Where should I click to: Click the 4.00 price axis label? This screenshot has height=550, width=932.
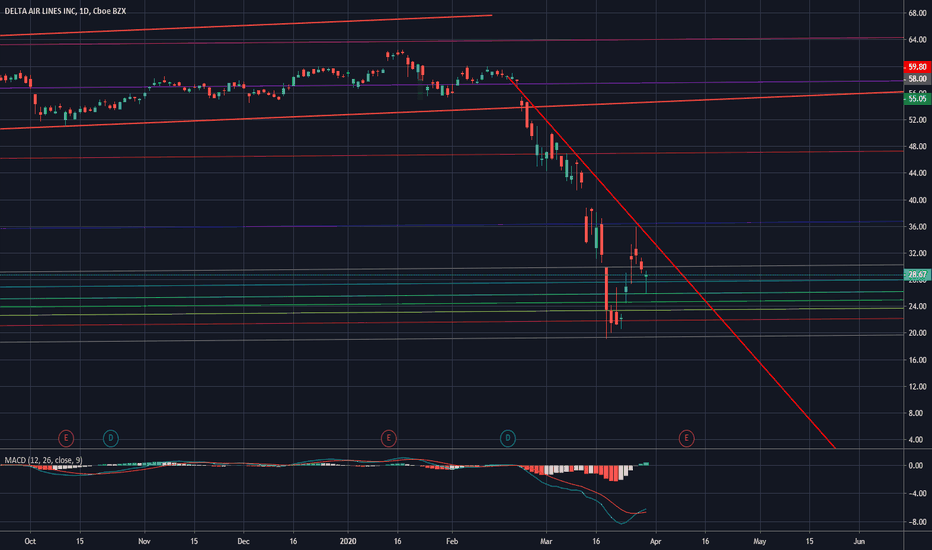click(x=917, y=439)
